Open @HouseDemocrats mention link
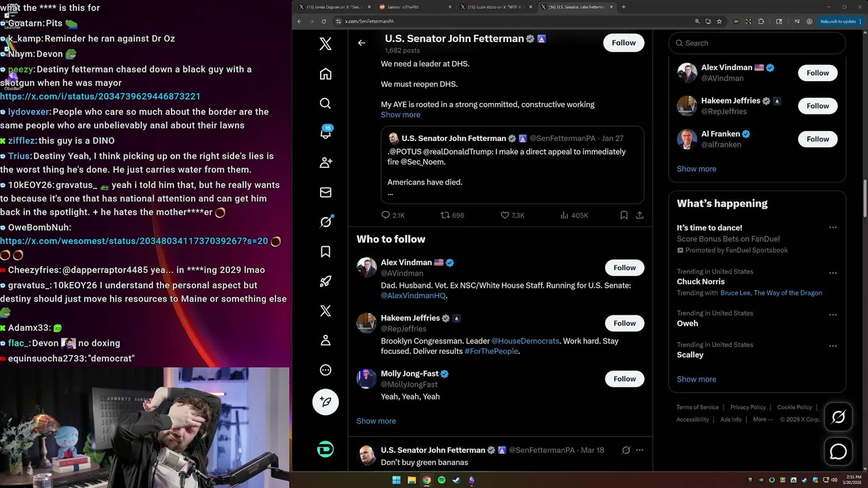868x488 pixels. pos(526,341)
